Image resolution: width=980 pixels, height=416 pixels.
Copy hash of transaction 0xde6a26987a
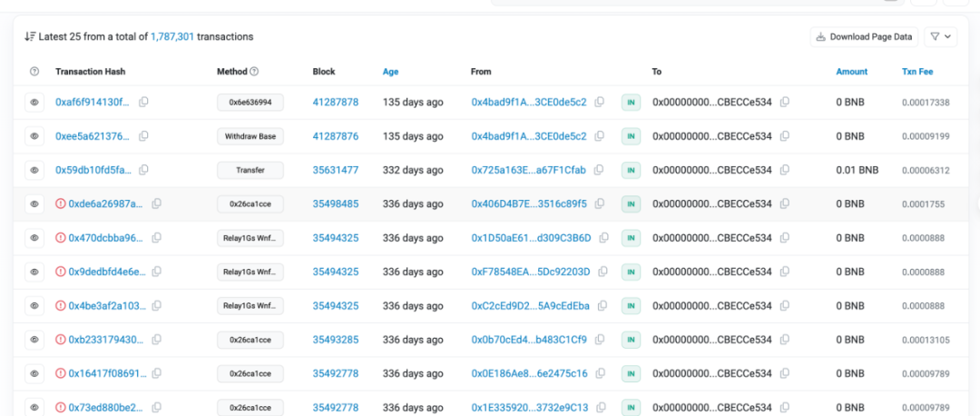click(157, 204)
